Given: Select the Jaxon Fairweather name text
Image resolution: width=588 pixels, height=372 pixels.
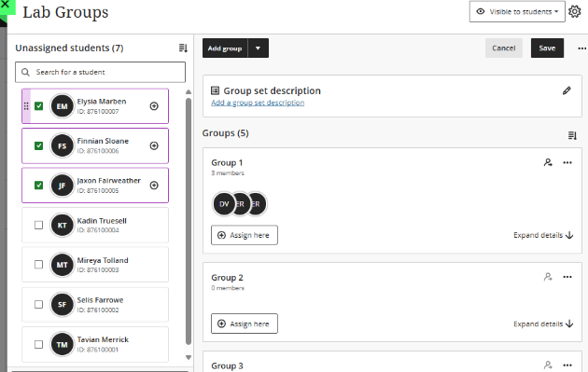Looking at the screenshot, I should tap(109, 181).
